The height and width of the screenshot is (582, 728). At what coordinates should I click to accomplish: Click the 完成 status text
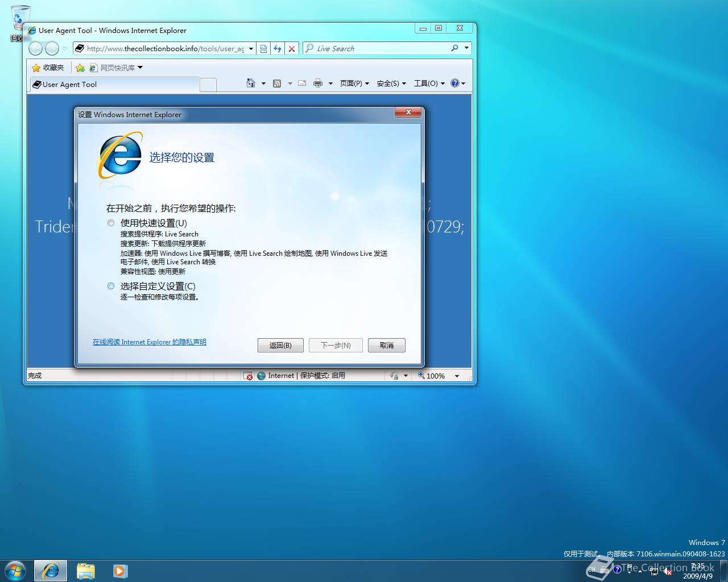click(x=35, y=376)
